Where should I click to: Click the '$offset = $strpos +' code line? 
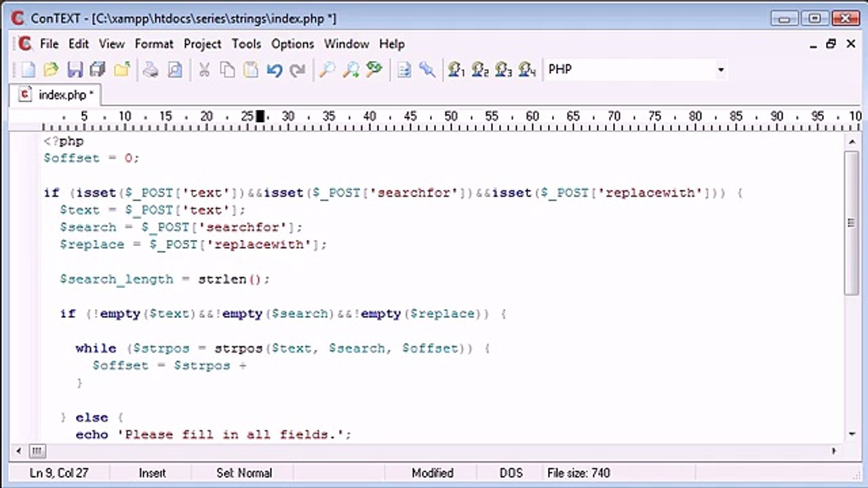tap(170, 365)
